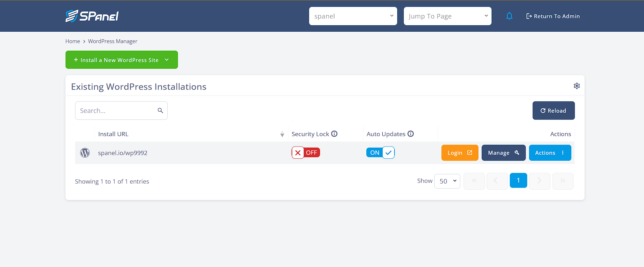The width and height of the screenshot is (644, 267).
Task: Turn off the Auto Updates toggle
Action: [x=380, y=153]
